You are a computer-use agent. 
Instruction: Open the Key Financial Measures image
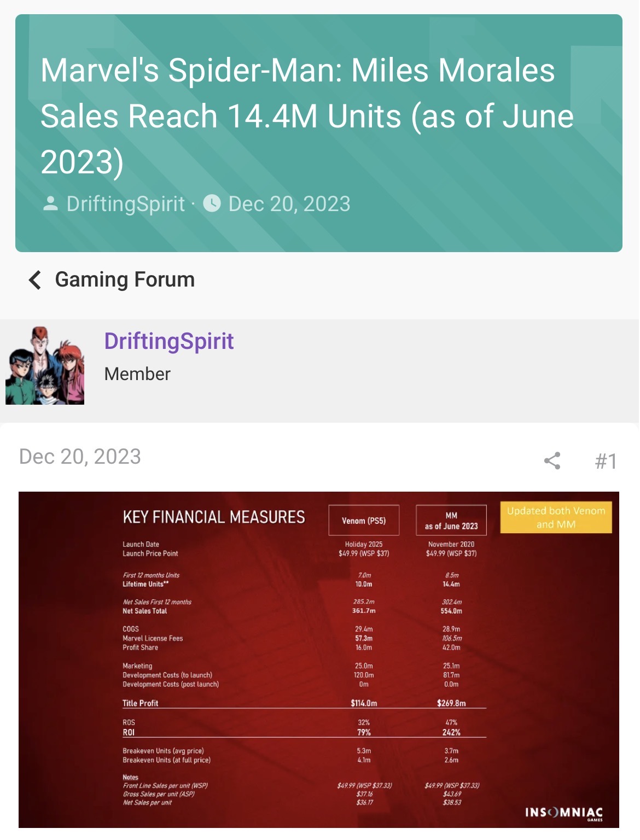click(319, 660)
